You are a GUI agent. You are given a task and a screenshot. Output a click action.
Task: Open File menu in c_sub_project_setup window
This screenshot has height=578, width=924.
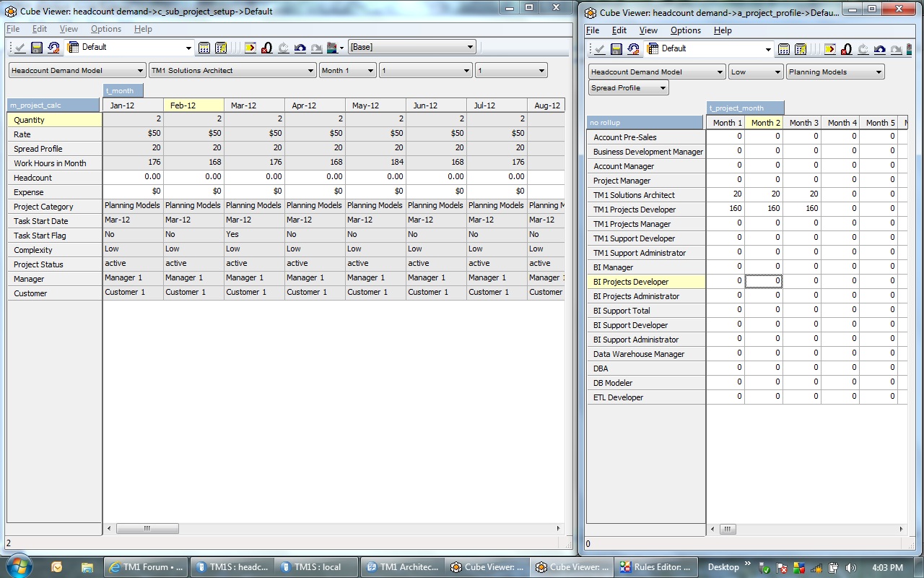[13, 29]
